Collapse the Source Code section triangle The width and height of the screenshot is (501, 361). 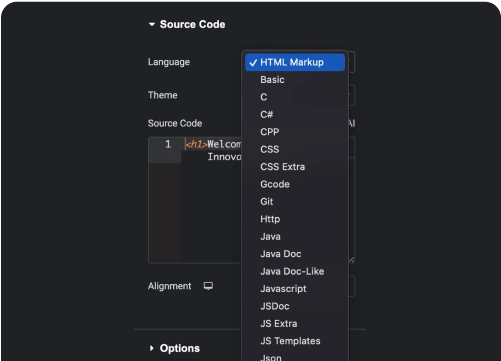tap(152, 24)
